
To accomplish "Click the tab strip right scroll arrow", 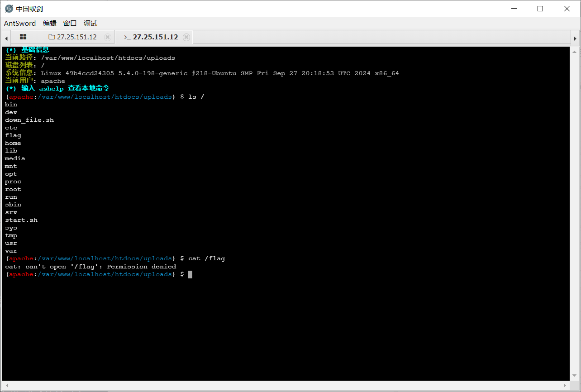I will coord(575,38).
